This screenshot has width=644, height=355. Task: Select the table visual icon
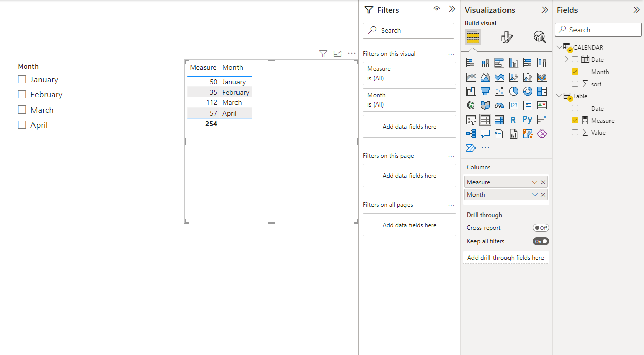[x=485, y=120]
